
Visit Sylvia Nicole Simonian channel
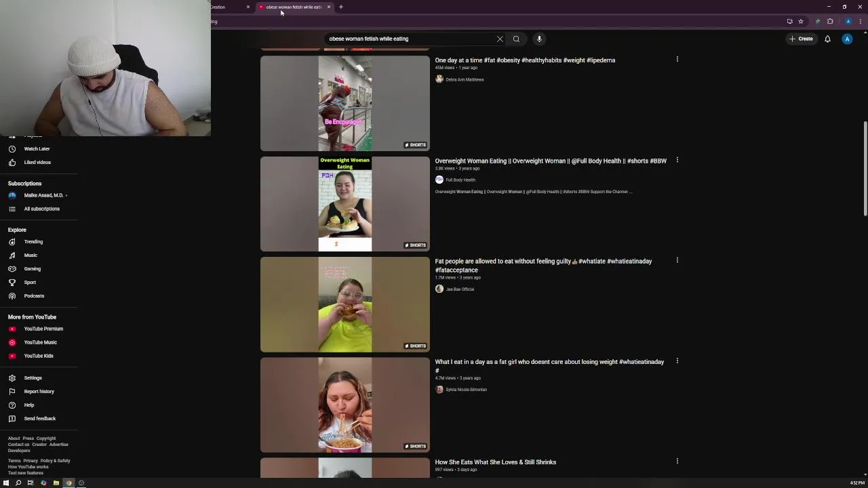click(466, 390)
